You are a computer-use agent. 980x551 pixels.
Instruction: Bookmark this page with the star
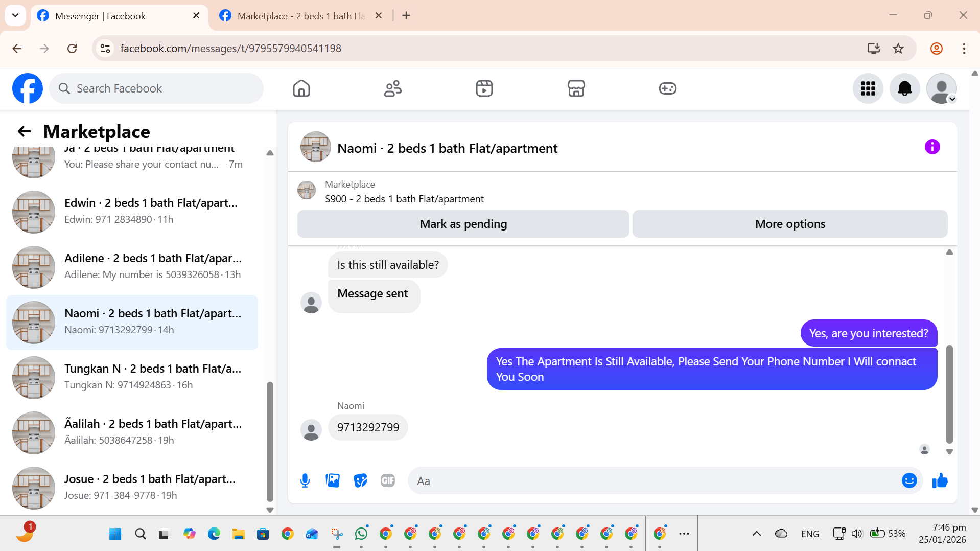[x=898, y=49]
